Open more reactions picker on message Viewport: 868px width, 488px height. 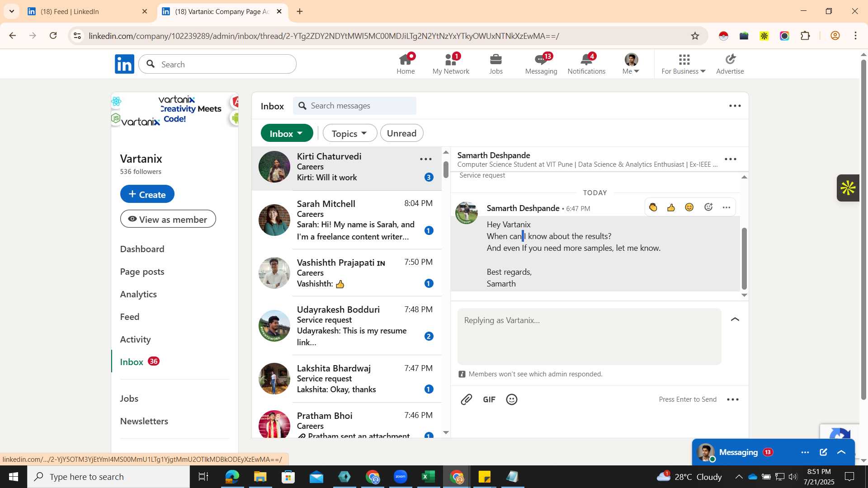tap(708, 207)
